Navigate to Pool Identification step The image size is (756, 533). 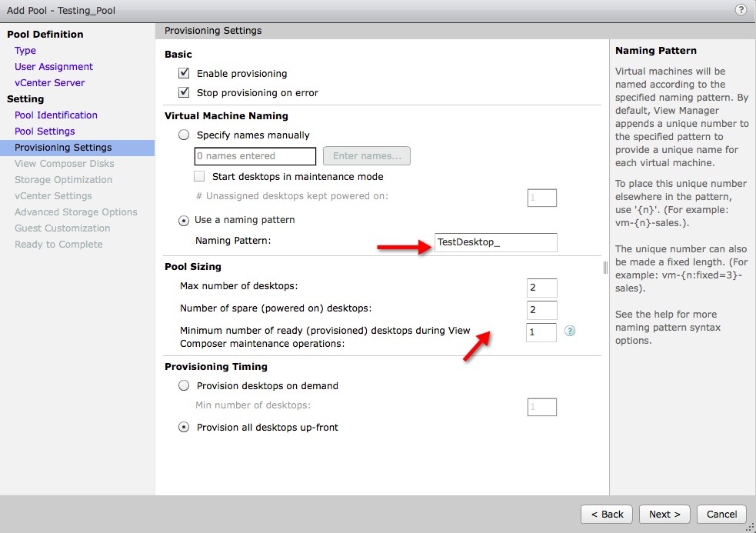[56, 115]
